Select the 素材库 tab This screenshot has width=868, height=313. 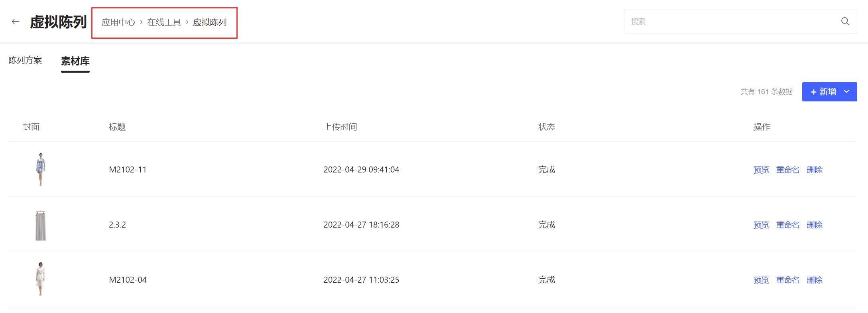(75, 61)
